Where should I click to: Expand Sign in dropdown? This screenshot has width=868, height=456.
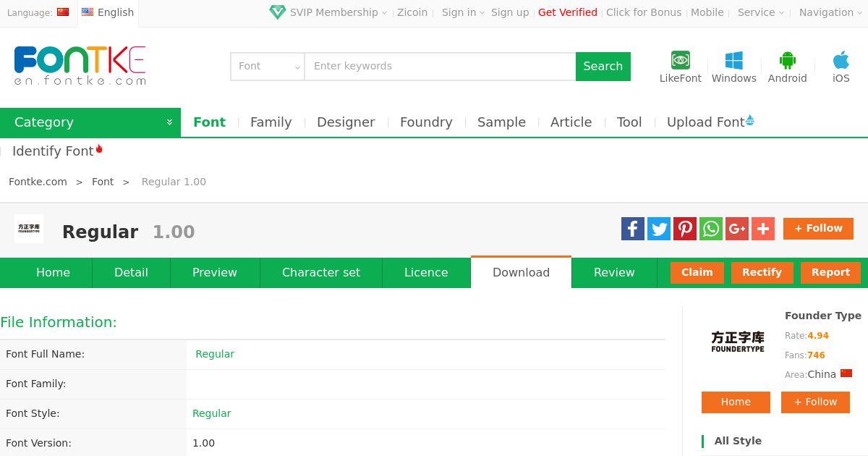coord(463,12)
